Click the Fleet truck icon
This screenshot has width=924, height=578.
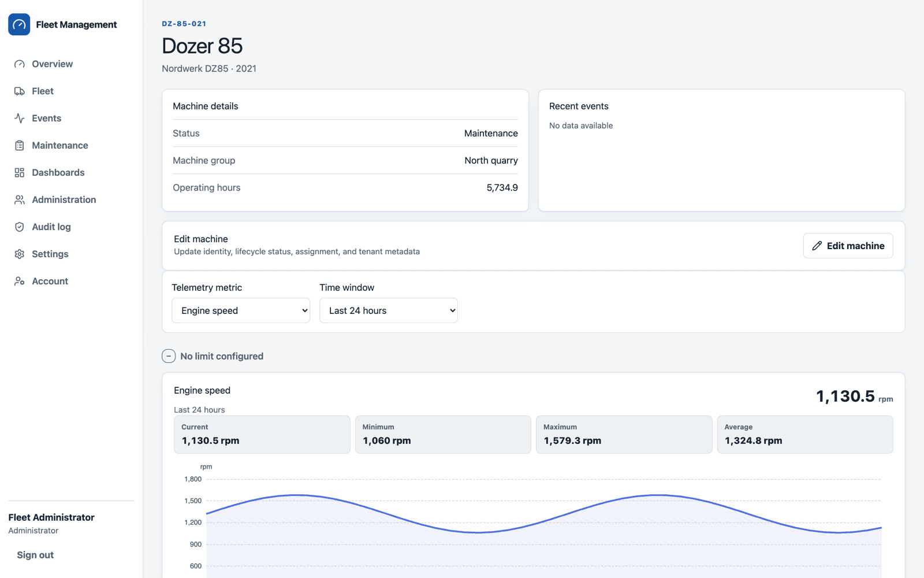click(x=20, y=91)
